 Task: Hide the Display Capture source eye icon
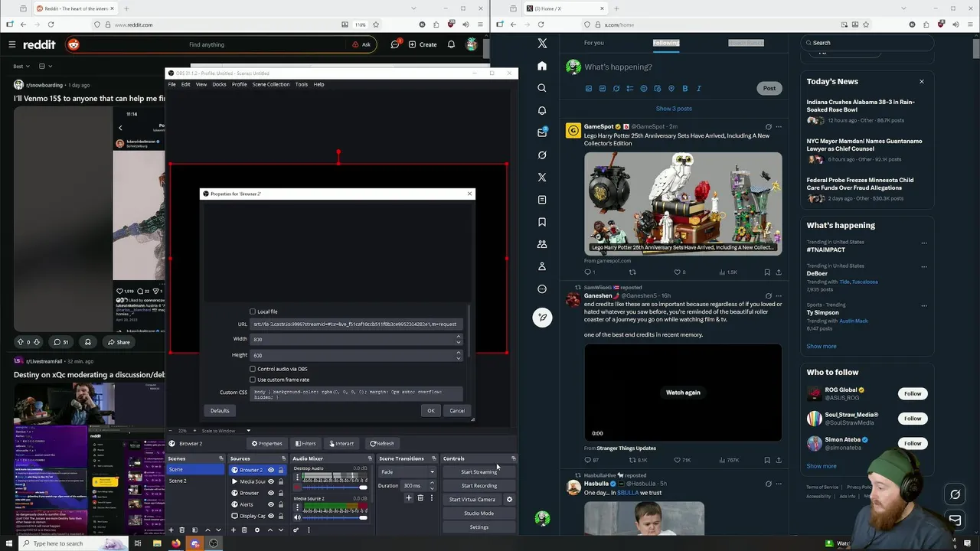pos(270,516)
